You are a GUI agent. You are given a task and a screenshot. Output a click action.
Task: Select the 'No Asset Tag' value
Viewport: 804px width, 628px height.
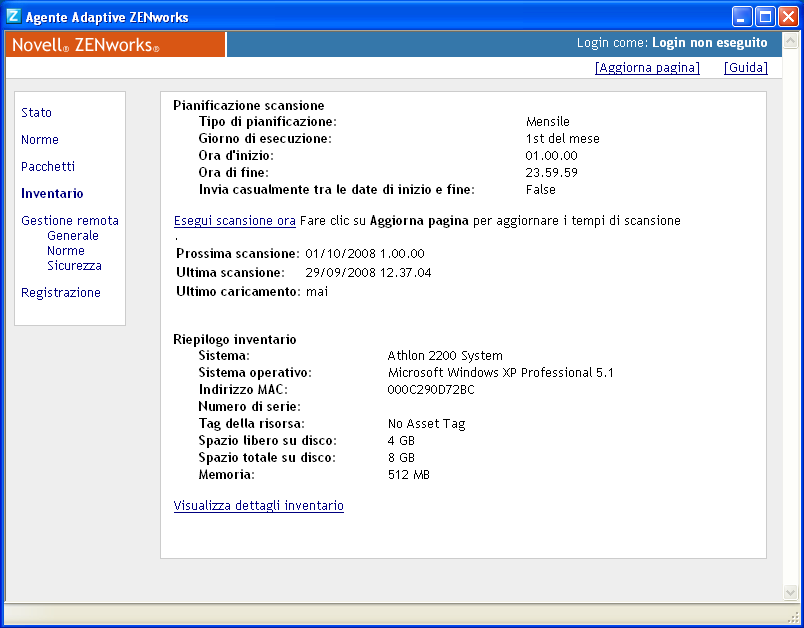click(x=427, y=424)
